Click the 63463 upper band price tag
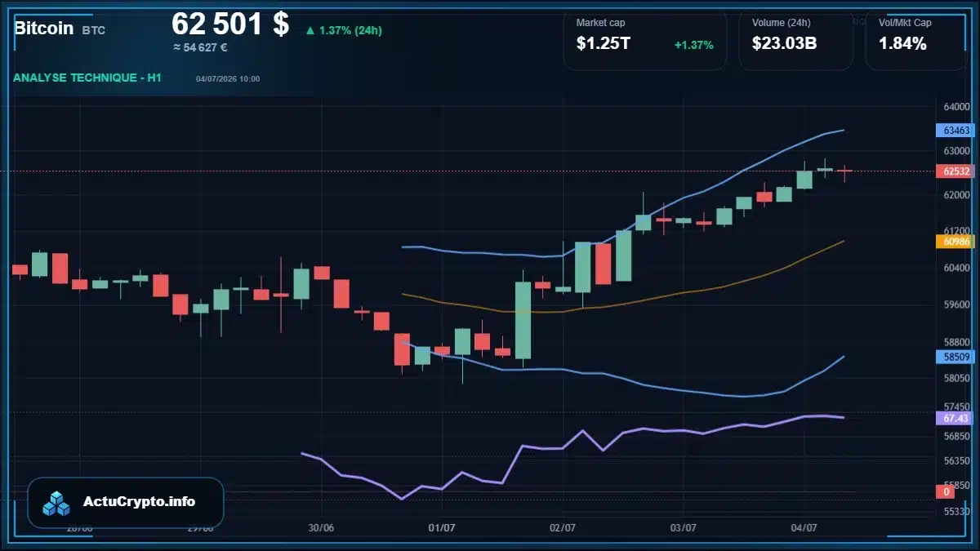This screenshot has width=980, height=551. [955, 131]
